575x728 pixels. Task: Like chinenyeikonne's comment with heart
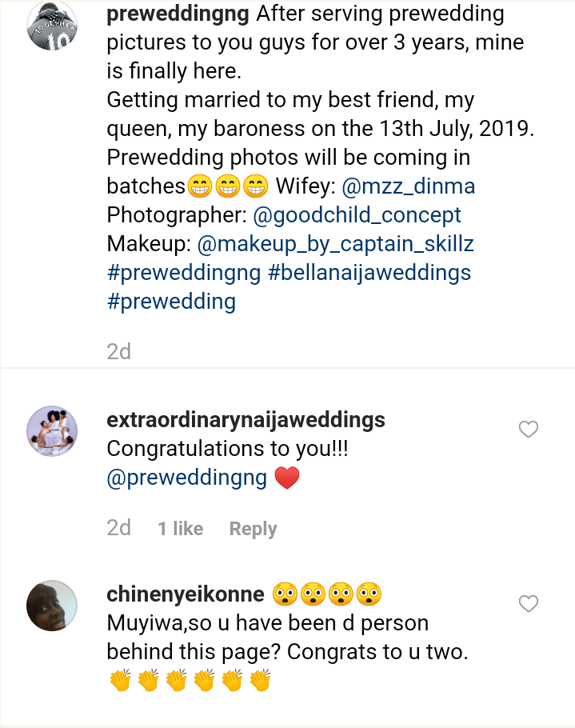click(x=529, y=603)
